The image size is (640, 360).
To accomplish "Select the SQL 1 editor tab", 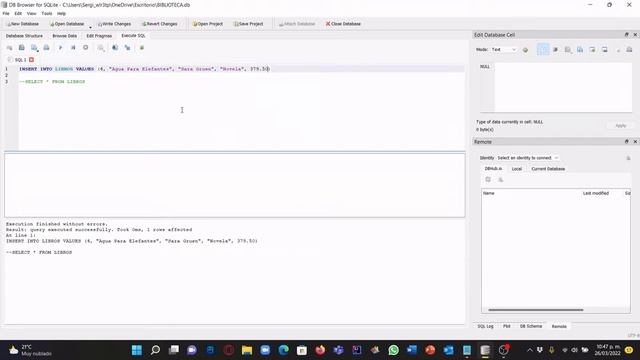I will click(20, 60).
